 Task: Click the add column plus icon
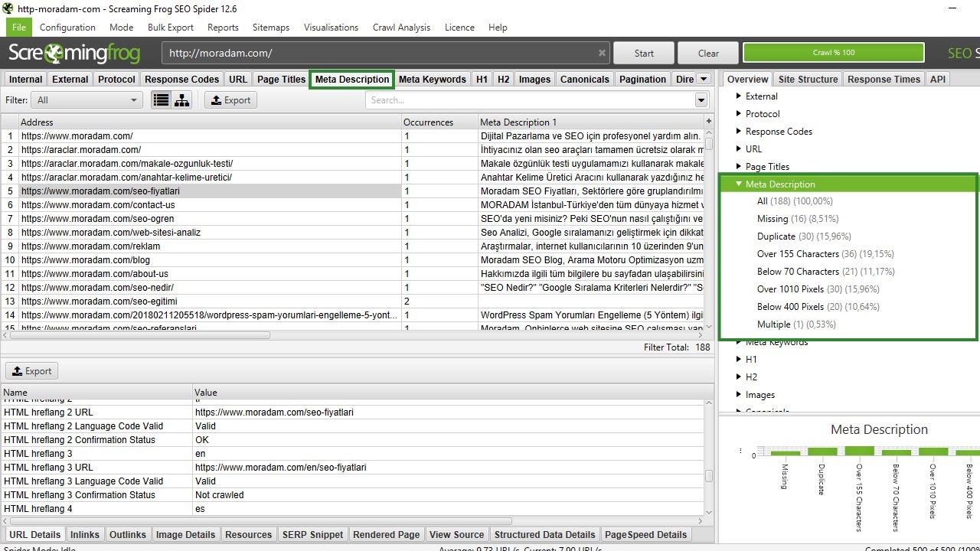709,122
